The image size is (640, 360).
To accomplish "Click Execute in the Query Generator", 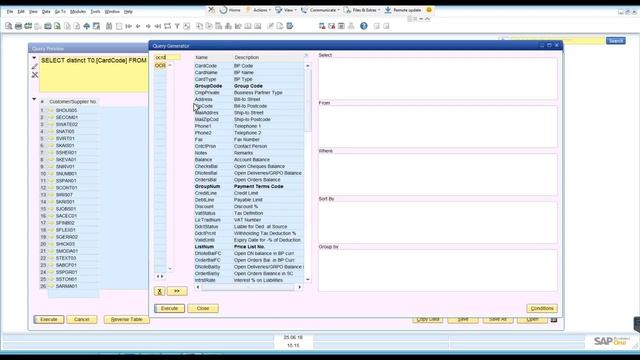I will (169, 309).
